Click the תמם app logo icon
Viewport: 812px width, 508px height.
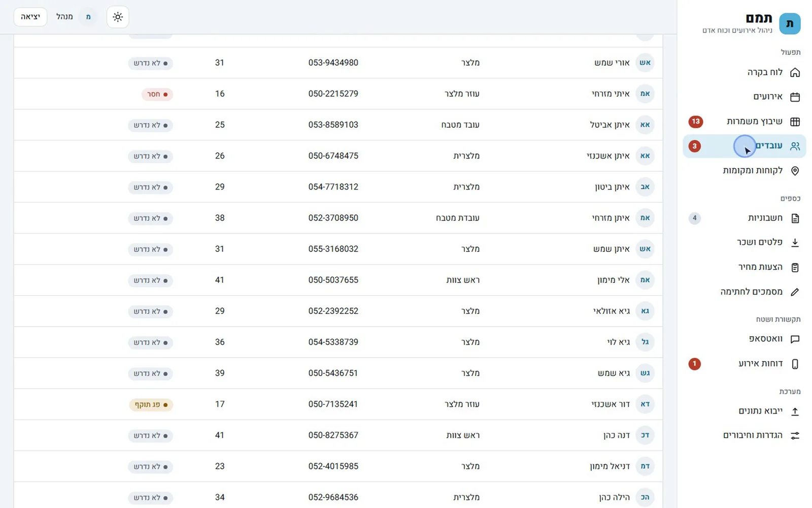tap(790, 24)
